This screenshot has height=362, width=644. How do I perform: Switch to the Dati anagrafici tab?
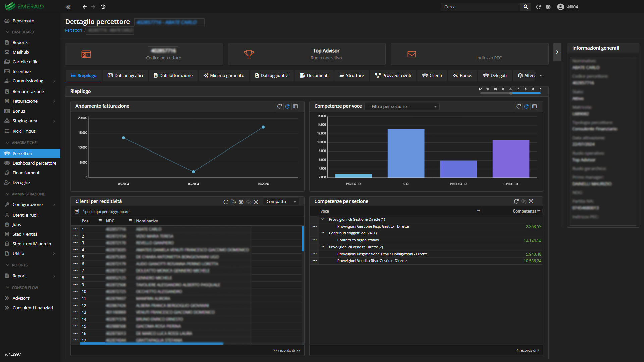click(x=125, y=76)
